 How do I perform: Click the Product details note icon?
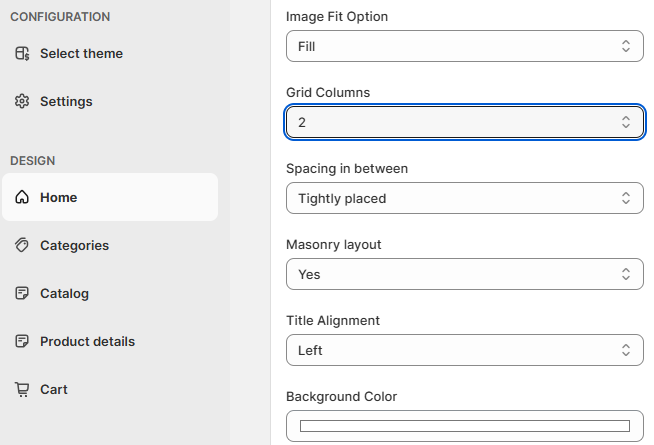pyautogui.click(x=22, y=341)
